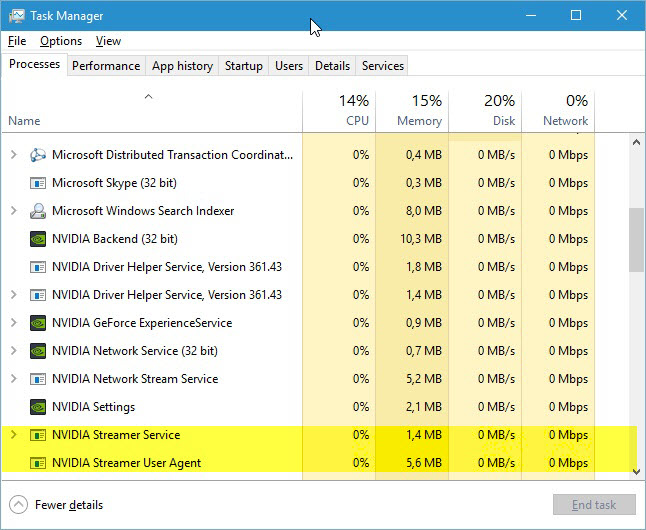This screenshot has width=646, height=530.
Task: Click the Fewer details circular arrow icon
Action: tap(19, 505)
